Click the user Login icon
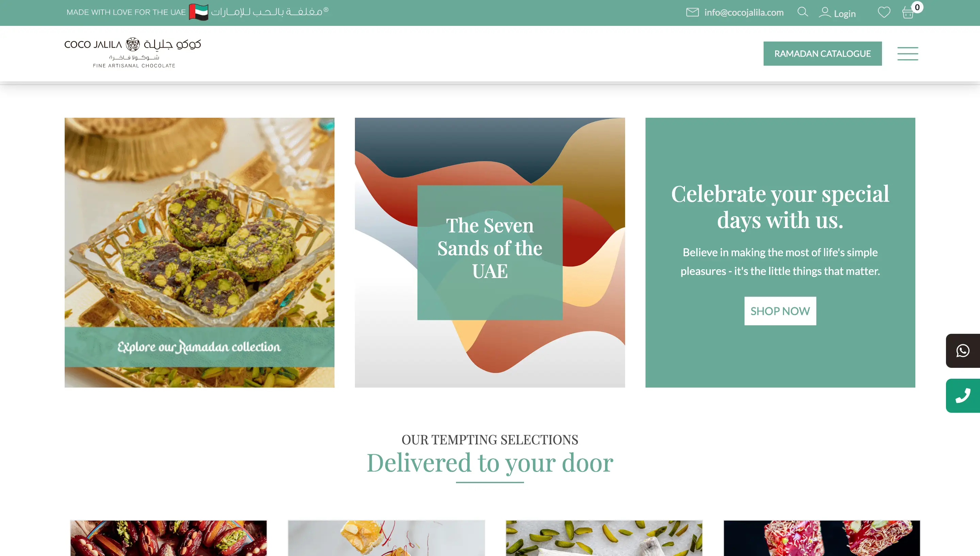The width and height of the screenshot is (980, 556). click(x=824, y=12)
